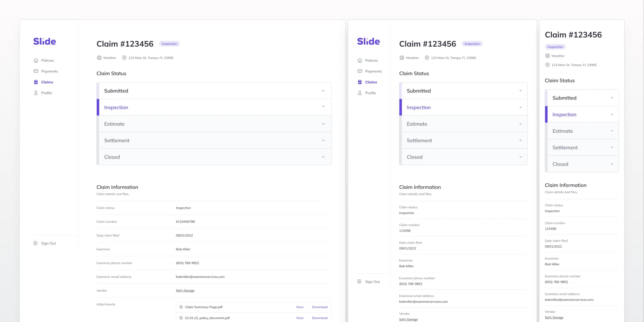The width and height of the screenshot is (644, 322).
Task: View the Claim Summary Page.pdf attachment
Action: click(x=300, y=307)
